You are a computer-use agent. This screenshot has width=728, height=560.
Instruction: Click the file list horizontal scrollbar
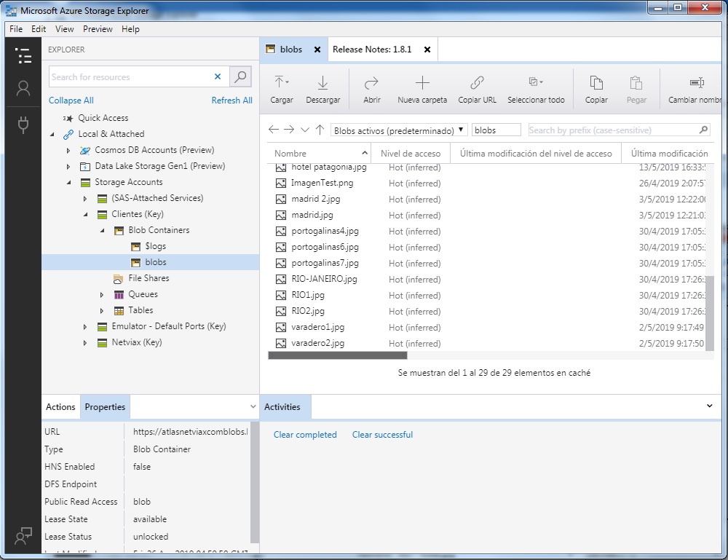pyautogui.click(x=338, y=355)
